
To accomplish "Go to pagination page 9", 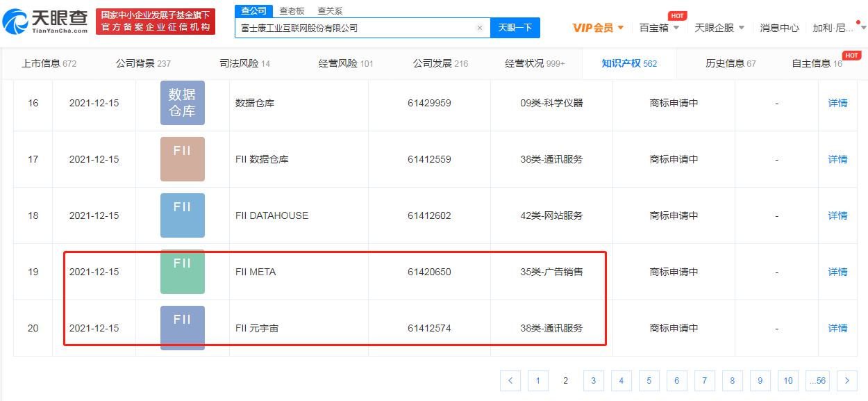I will 760,380.
